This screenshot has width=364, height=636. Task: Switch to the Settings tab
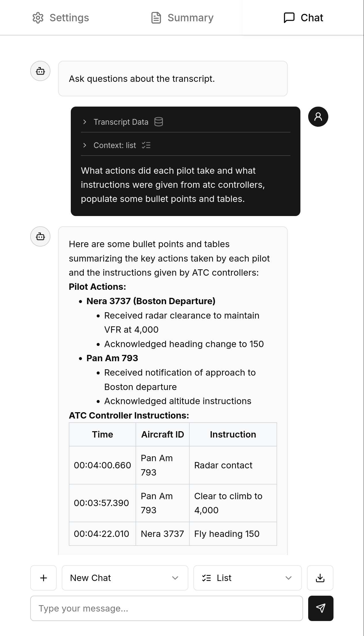point(69,18)
